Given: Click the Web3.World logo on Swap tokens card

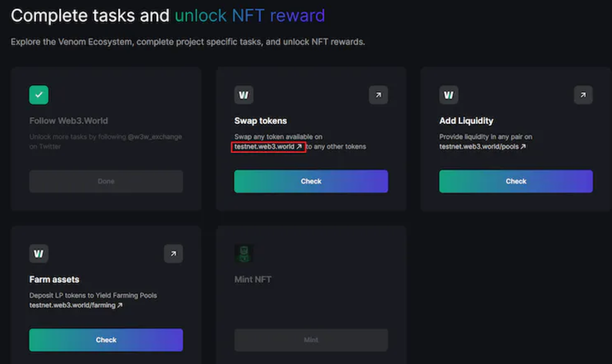Looking at the screenshot, I should tap(244, 95).
